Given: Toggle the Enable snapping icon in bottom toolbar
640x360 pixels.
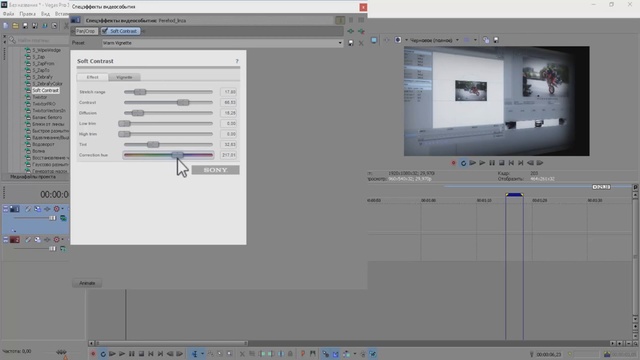Looking at the screenshot, I should 325,354.
